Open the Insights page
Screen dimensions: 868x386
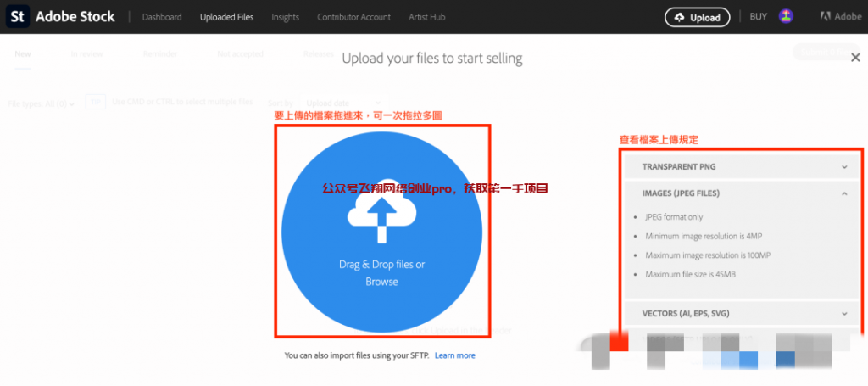[285, 17]
